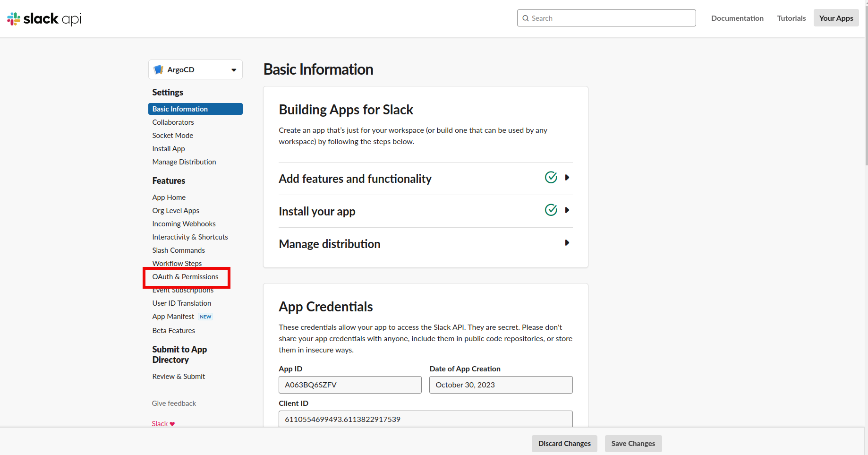Open Review & Submit page
This screenshot has width=868, height=455.
pyautogui.click(x=179, y=377)
